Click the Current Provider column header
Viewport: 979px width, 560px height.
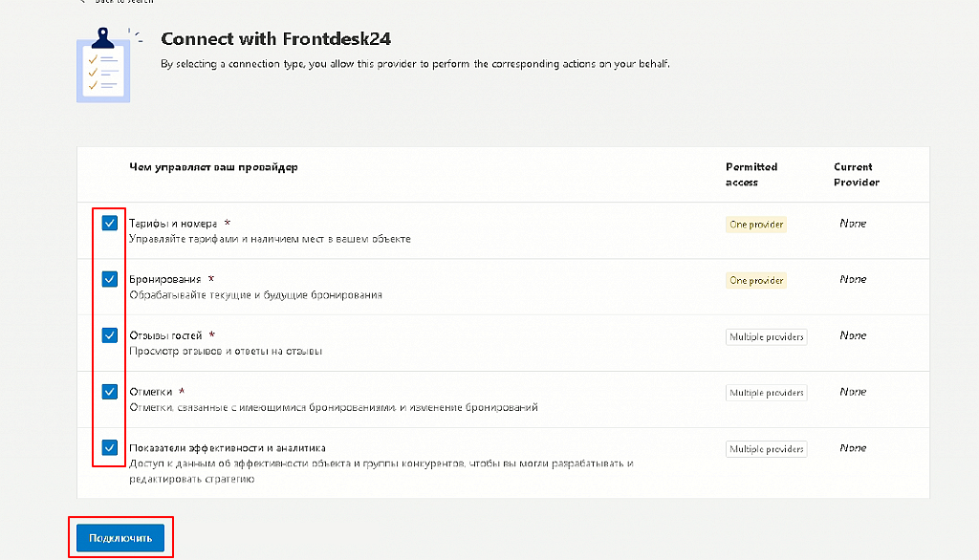[856, 174]
